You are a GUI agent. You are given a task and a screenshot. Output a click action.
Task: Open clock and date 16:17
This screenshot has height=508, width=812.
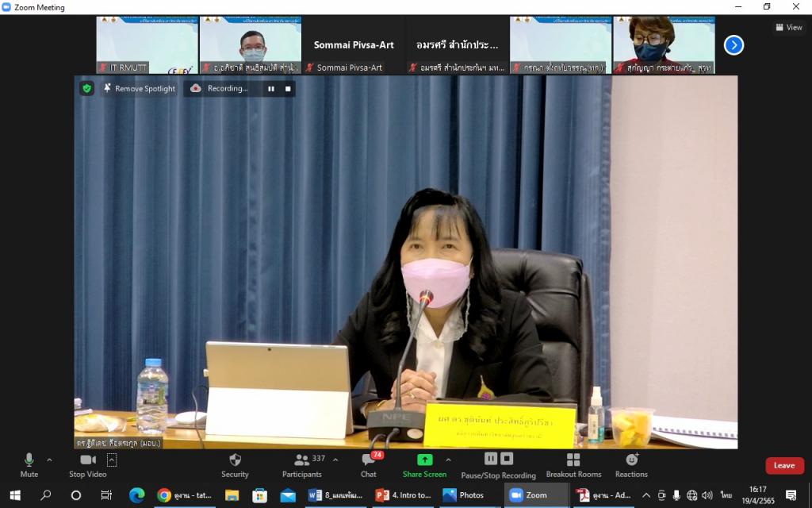pos(757,495)
